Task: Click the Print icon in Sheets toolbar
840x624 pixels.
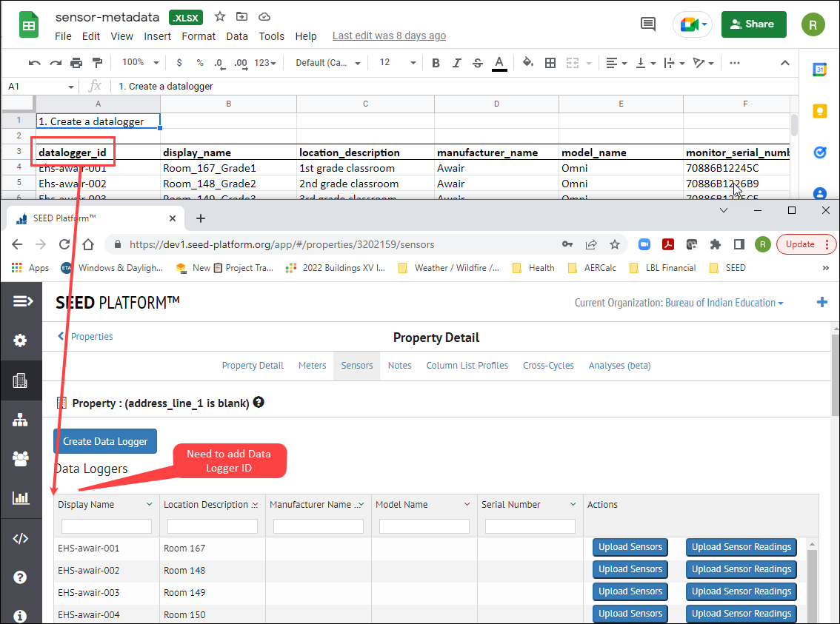Action: pyautogui.click(x=76, y=62)
